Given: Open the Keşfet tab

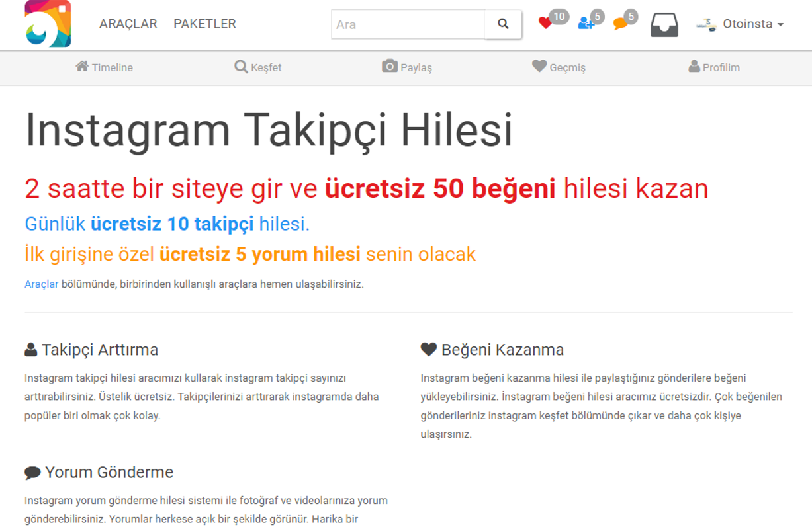Looking at the screenshot, I should (x=258, y=67).
